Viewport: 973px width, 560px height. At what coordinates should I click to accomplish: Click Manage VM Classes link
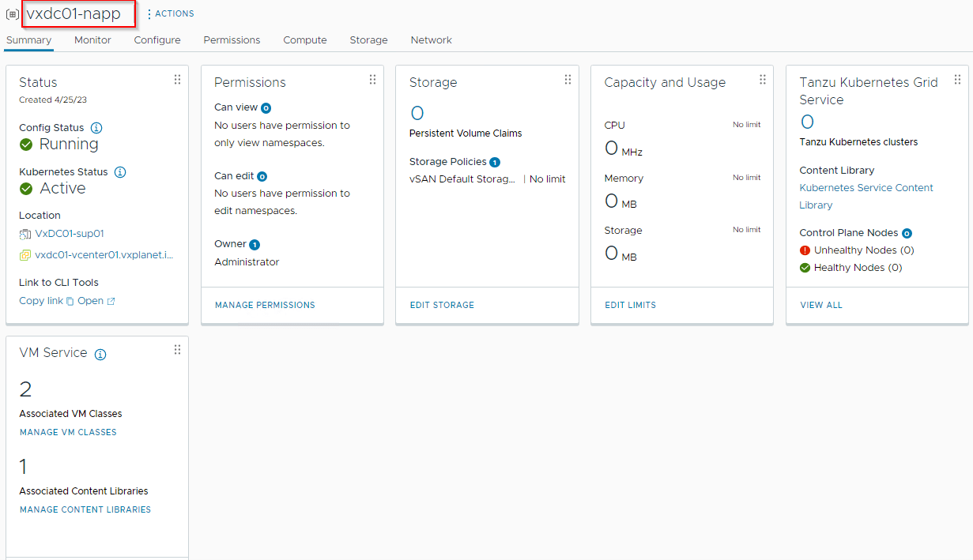point(68,432)
